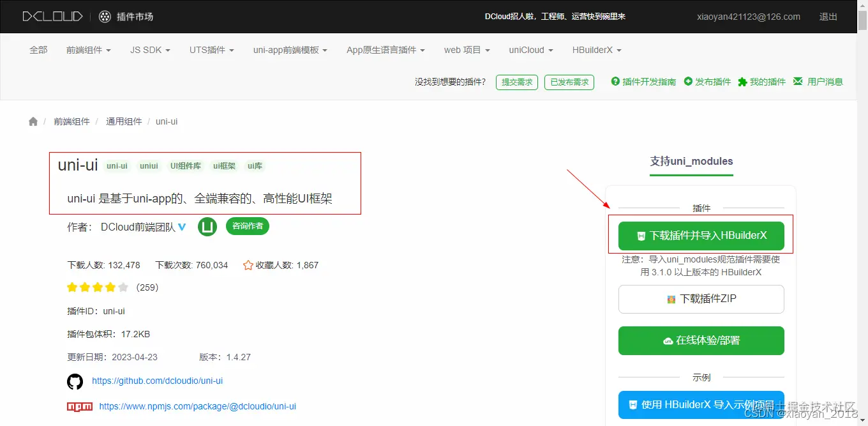Click the ui库 tag
This screenshot has width=868, height=426.
pyautogui.click(x=255, y=166)
